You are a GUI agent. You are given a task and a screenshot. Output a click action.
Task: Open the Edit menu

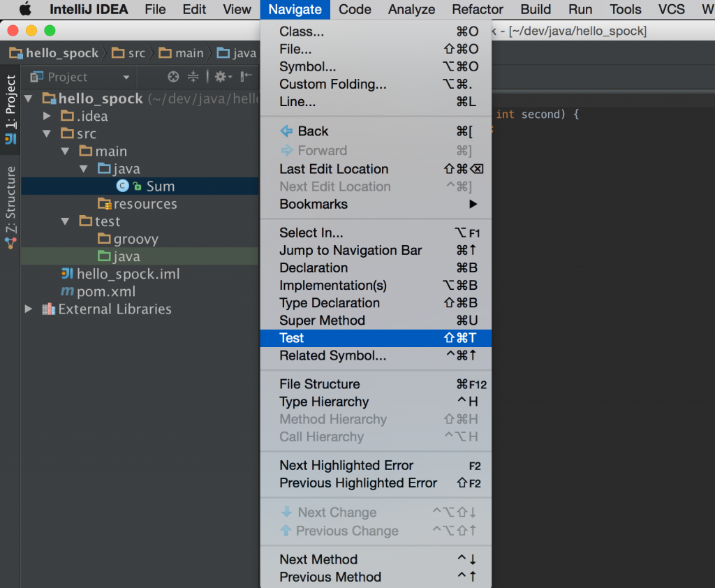click(x=194, y=9)
